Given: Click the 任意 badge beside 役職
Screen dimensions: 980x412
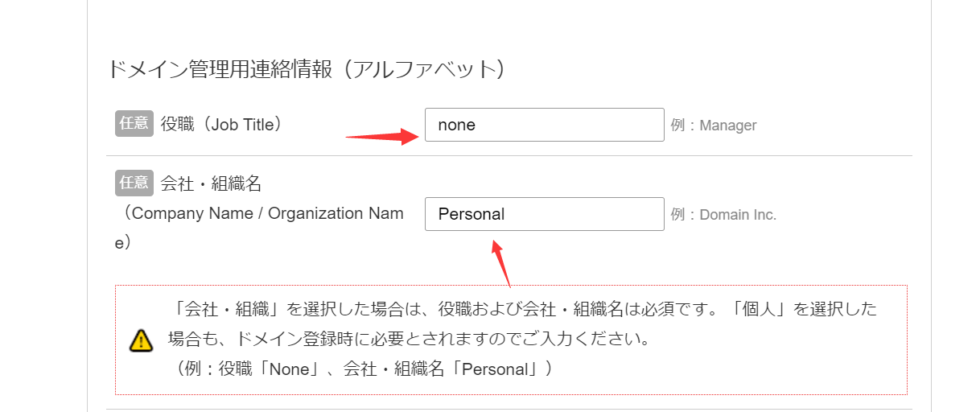Looking at the screenshot, I should pos(134,124).
